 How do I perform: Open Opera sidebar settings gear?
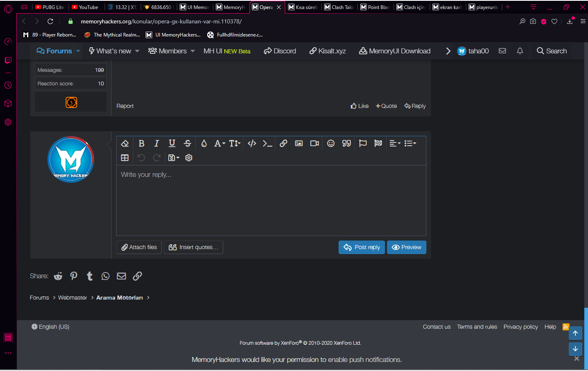(8, 122)
